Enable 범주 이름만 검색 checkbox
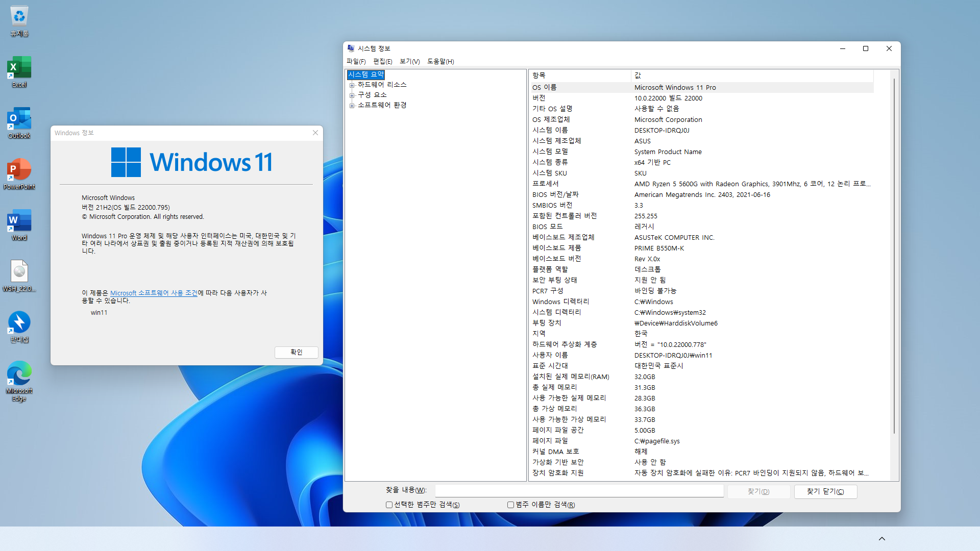The image size is (980, 551). [510, 505]
